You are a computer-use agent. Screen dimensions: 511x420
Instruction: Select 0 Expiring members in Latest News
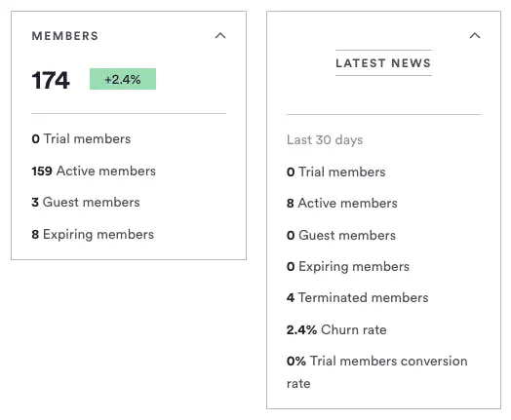(348, 267)
